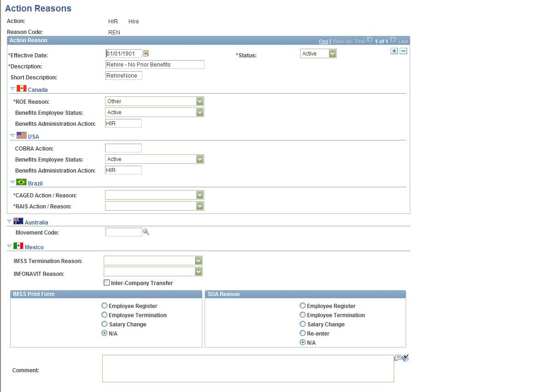The image size is (536, 392).
Task: Go to previous row arrow
Action: click(x=370, y=39)
